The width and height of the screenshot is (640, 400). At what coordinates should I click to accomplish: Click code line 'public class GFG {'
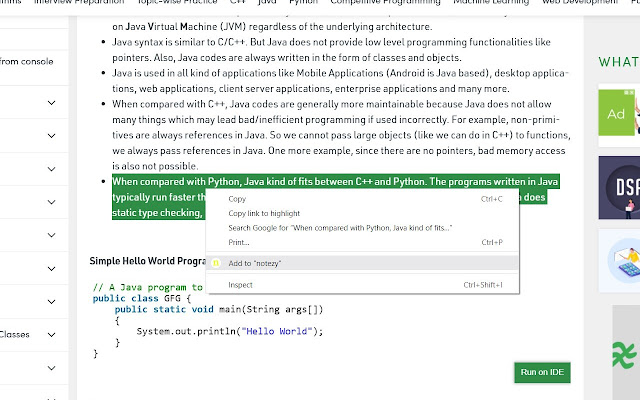click(x=142, y=298)
